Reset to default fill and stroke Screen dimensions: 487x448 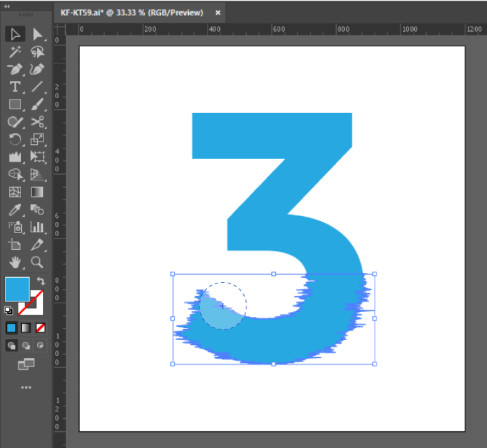click(9, 310)
